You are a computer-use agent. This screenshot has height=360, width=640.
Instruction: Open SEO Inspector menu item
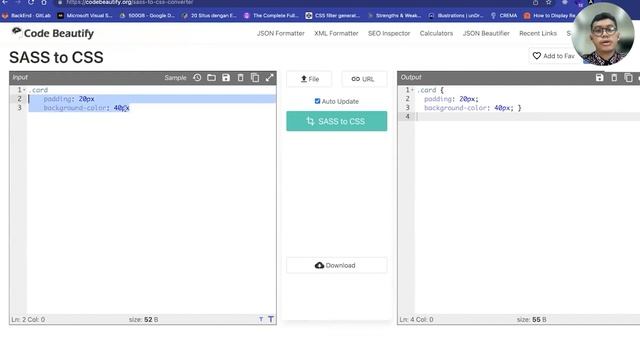point(389,33)
